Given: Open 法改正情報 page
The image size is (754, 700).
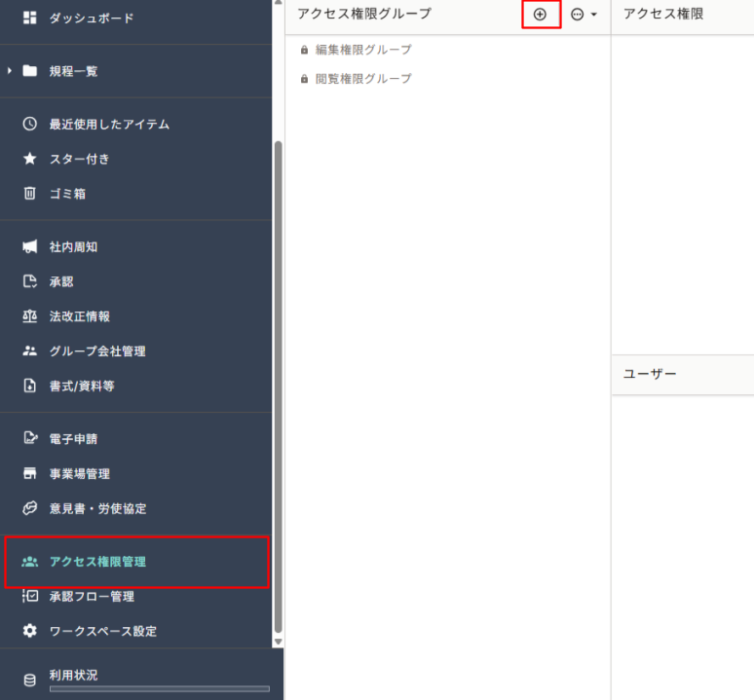Looking at the screenshot, I should 80,316.
